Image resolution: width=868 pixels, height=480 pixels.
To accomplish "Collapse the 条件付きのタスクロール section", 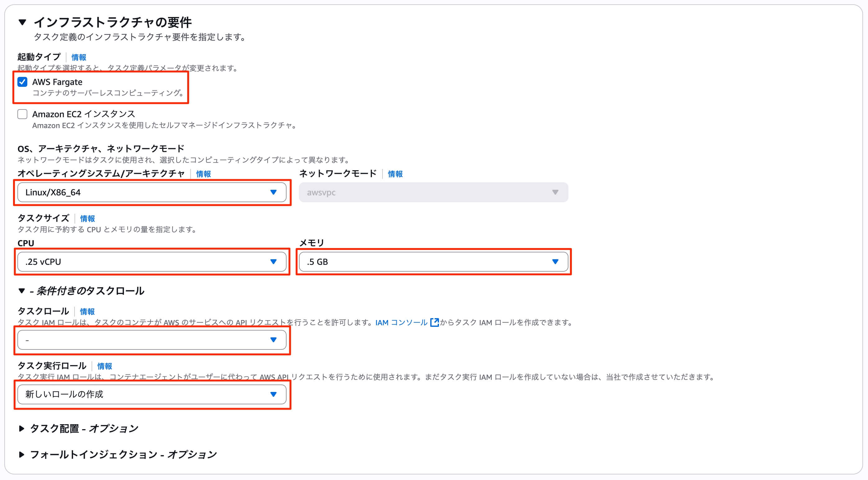I will click(22, 291).
